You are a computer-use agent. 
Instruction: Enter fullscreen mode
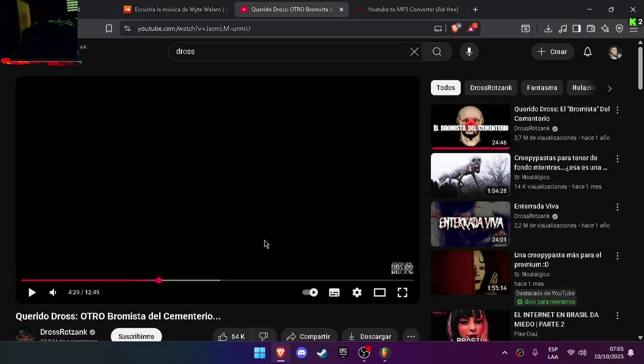click(403, 292)
